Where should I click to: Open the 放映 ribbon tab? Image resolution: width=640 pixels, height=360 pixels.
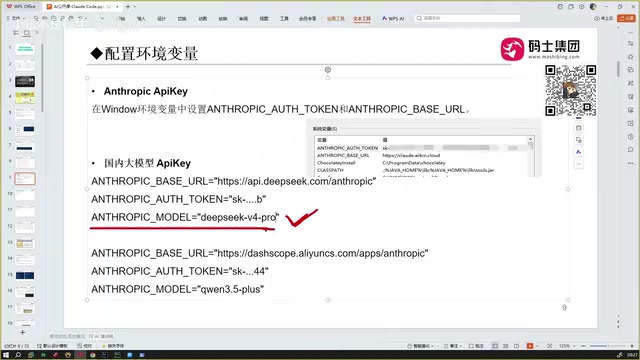[x=223, y=19]
